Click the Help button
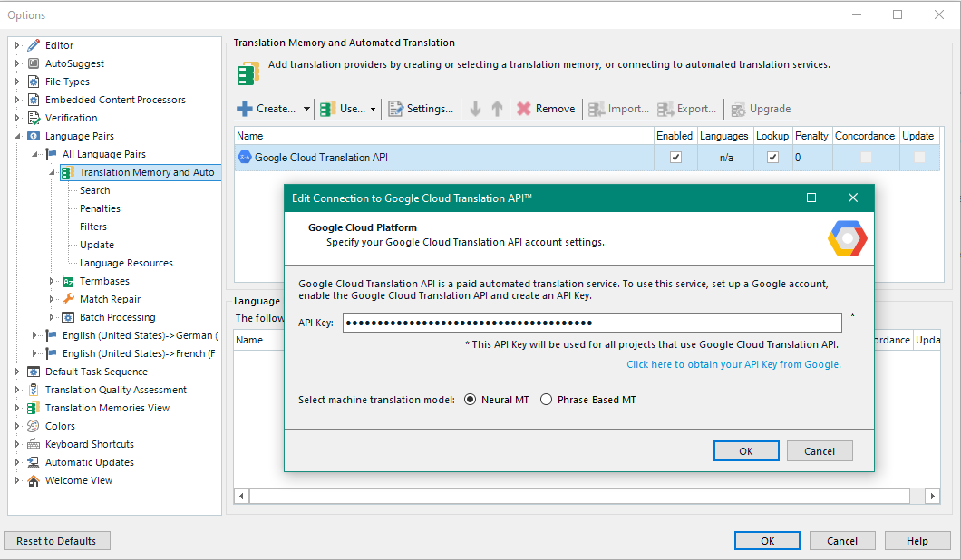This screenshot has width=961, height=560. click(917, 541)
